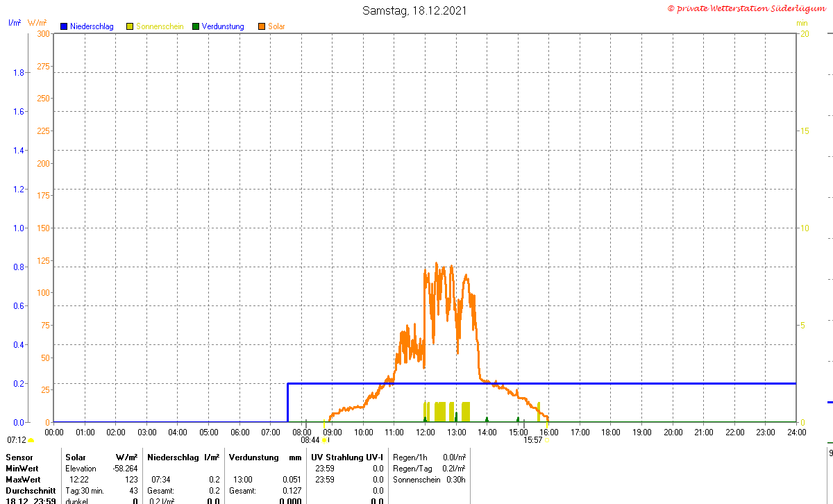Select the Solar legend label
The height and width of the screenshot is (504, 833).
point(276,26)
